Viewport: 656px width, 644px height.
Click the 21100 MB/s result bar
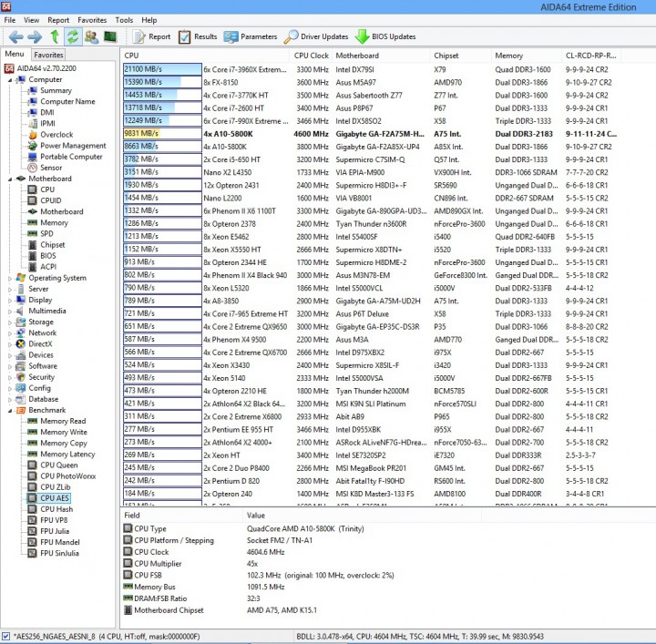(162, 69)
